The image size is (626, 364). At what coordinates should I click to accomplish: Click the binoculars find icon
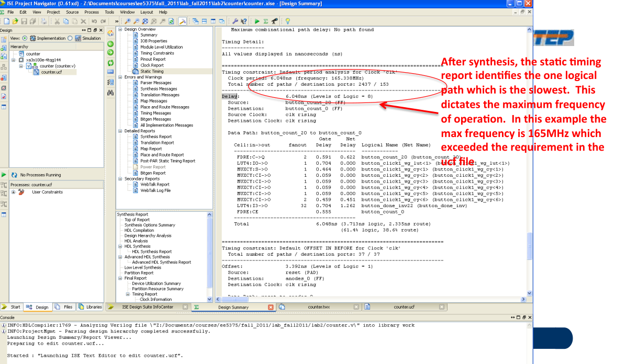[x=110, y=93]
